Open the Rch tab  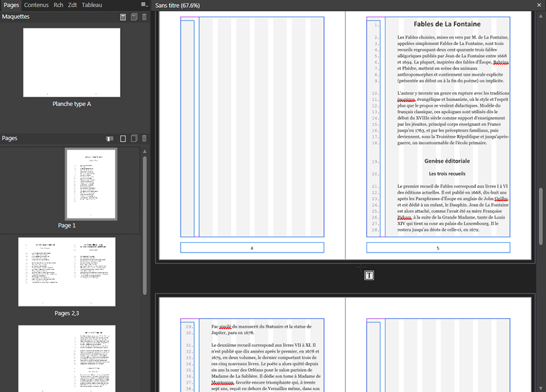coord(58,5)
